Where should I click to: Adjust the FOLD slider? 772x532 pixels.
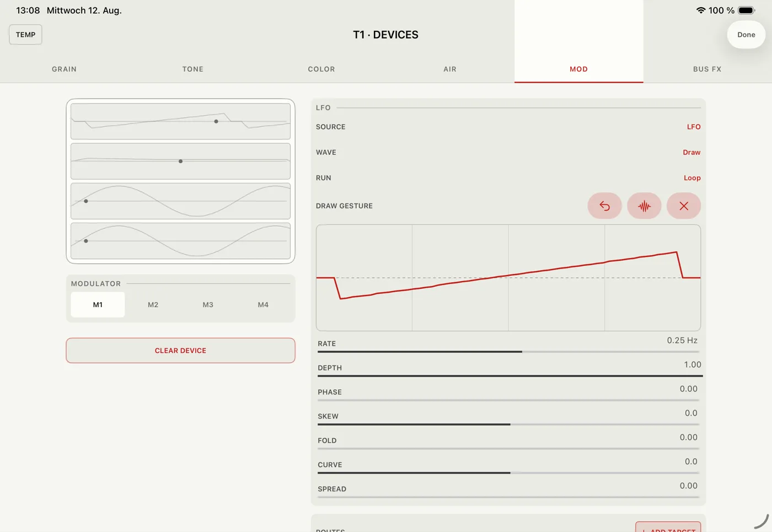(x=508, y=448)
